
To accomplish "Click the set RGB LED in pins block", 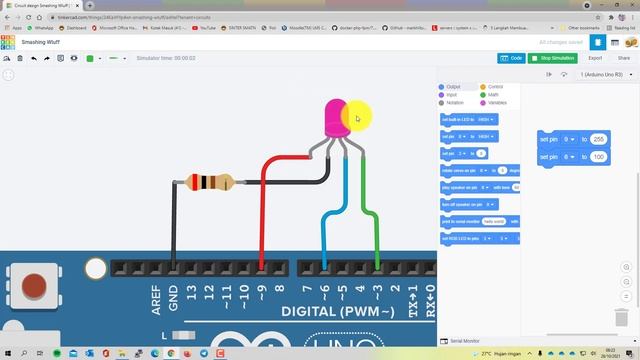I will [480, 238].
